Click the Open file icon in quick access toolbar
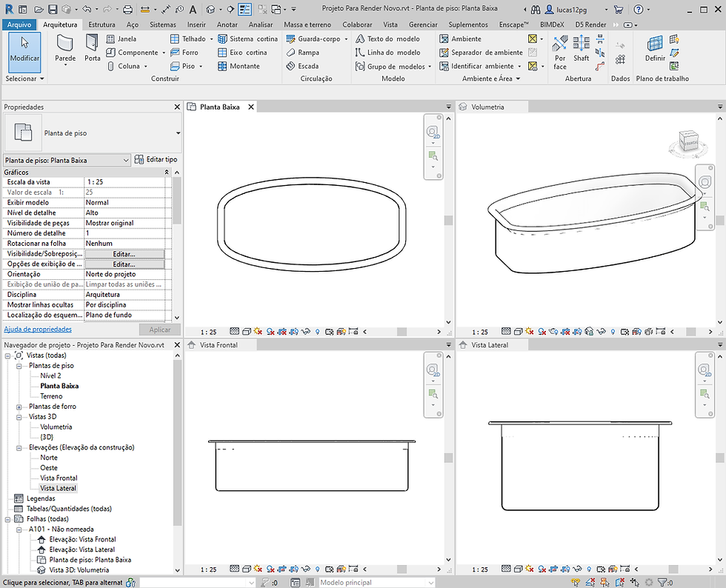 point(39,10)
